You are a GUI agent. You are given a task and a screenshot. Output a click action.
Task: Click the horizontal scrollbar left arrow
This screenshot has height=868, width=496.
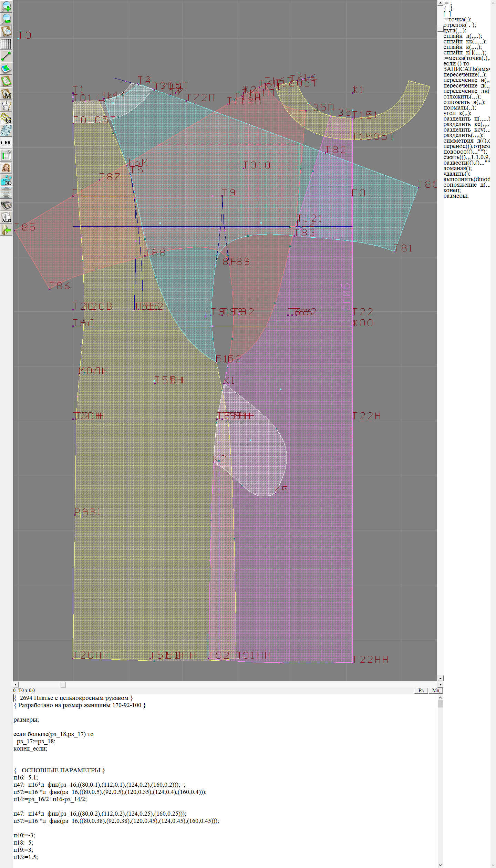pyautogui.click(x=15, y=684)
